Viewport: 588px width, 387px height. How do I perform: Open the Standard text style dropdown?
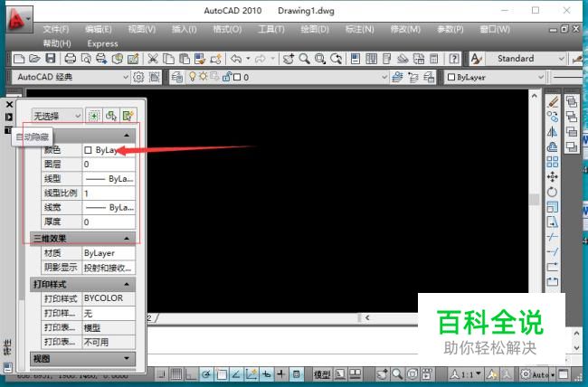526,59
